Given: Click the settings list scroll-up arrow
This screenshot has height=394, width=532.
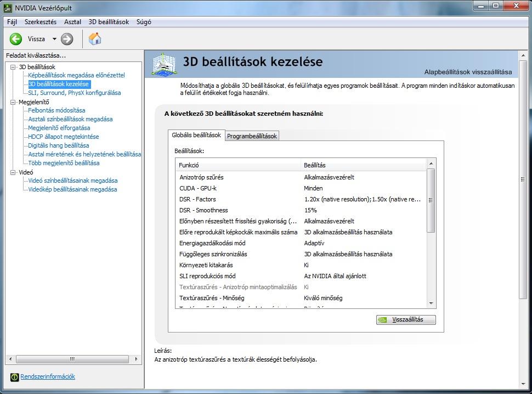Looking at the screenshot, I should (431, 164).
